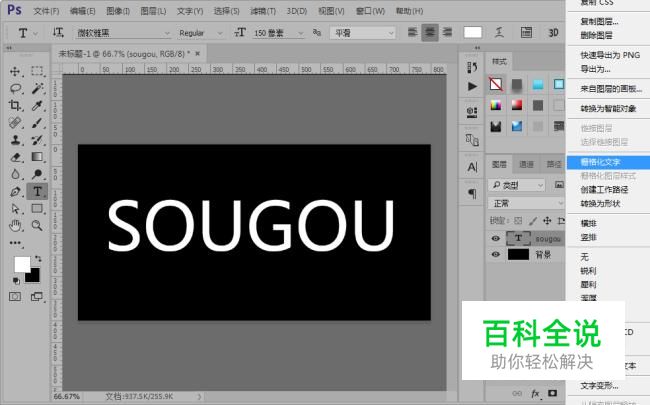Viewport: 650px width, 405px height.
Task: Select the Lasso tool
Action: pos(15,88)
